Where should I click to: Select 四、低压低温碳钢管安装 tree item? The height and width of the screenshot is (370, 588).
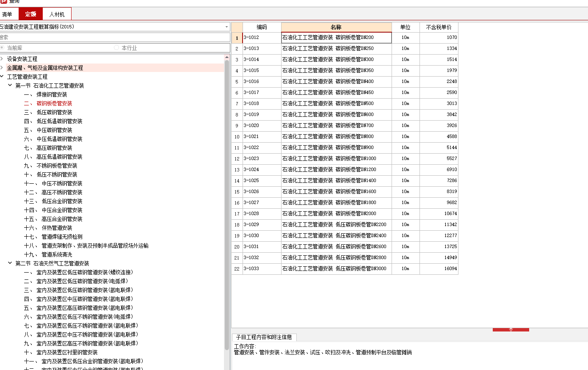tap(53, 121)
